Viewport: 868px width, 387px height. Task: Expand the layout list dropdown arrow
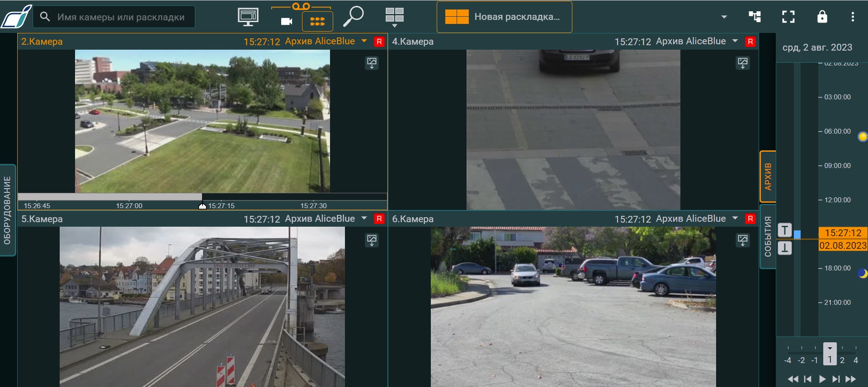coord(724,17)
